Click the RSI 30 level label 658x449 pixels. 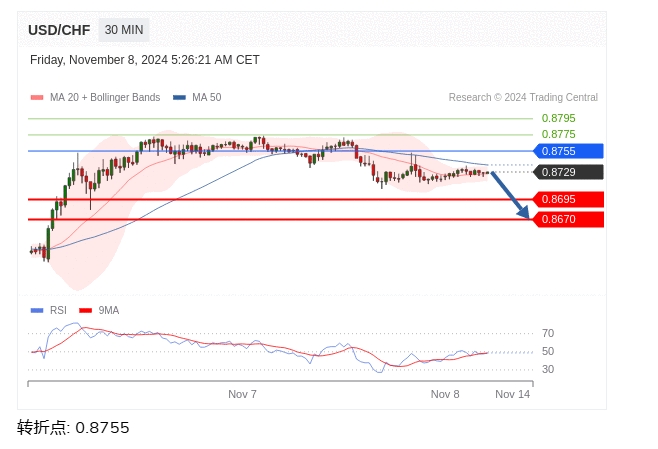coord(548,369)
